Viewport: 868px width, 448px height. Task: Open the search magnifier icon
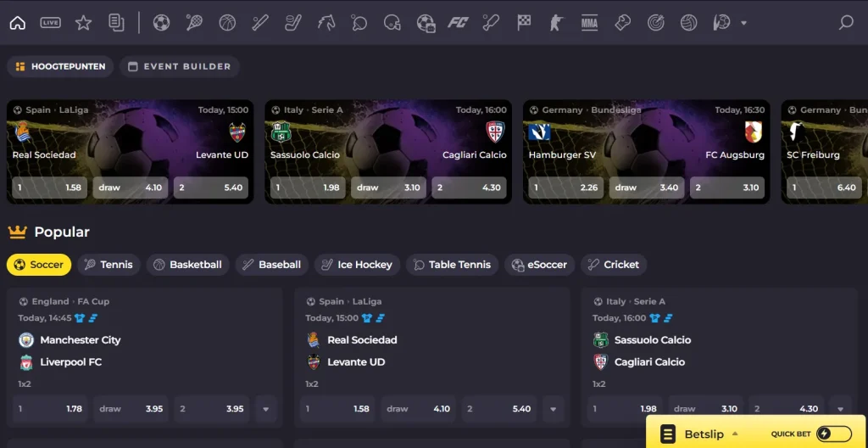(x=846, y=23)
